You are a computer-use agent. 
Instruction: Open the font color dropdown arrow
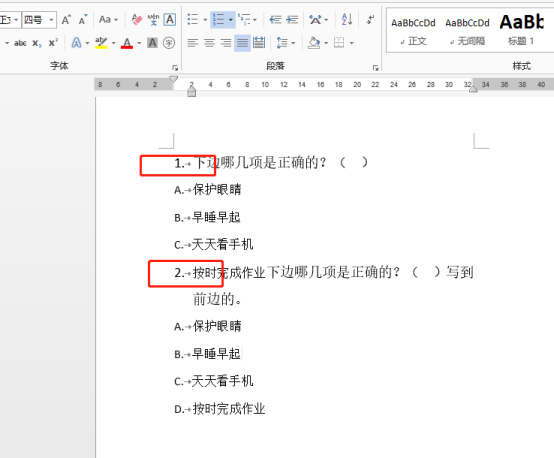(139, 43)
